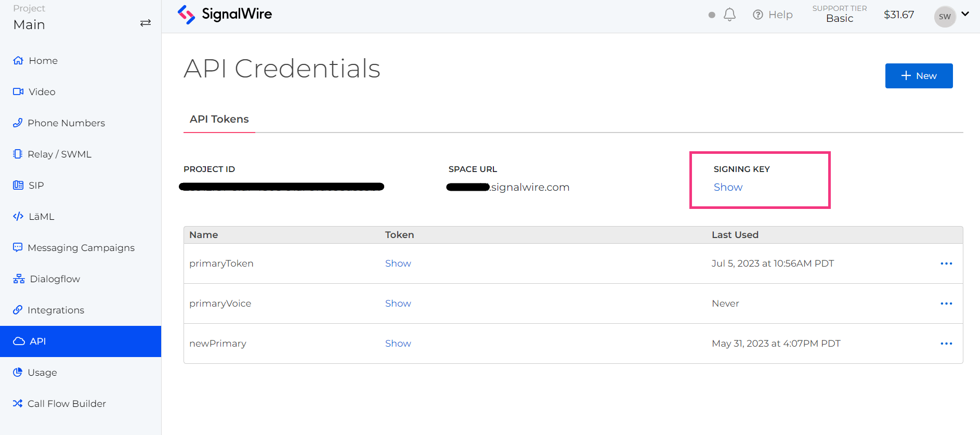Open Phone Numbers from the sidebar

point(66,123)
